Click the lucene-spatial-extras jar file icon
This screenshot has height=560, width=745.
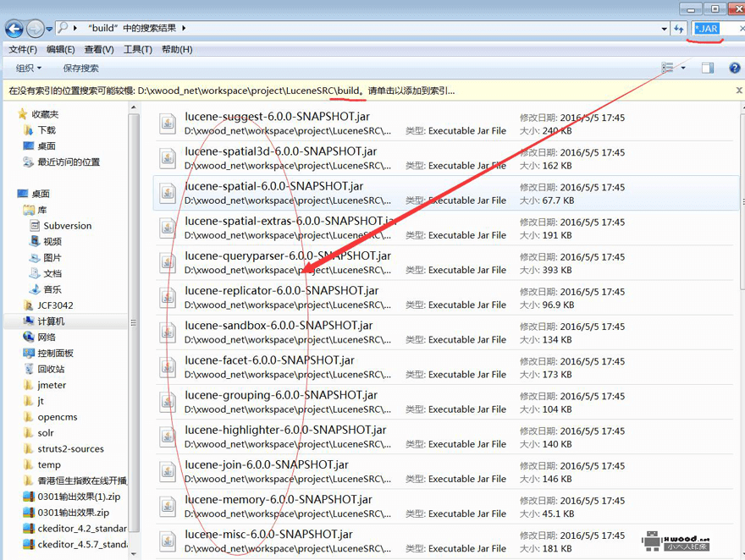pyautogui.click(x=168, y=228)
